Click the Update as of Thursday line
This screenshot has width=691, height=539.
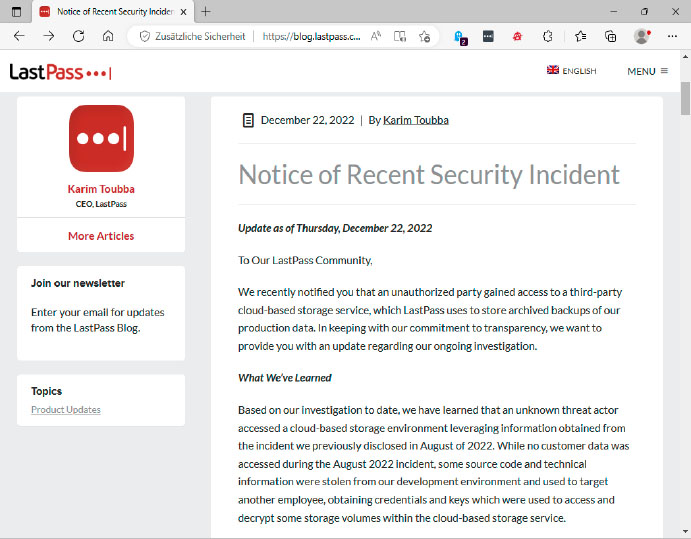[335, 228]
